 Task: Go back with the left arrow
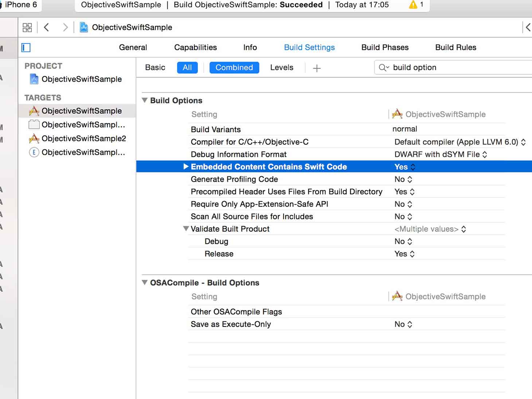click(x=46, y=27)
